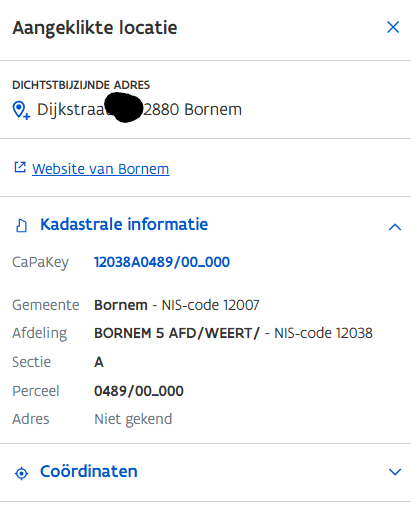411x507 pixels.
Task: Click the Coördinaten heading
Action: pos(89,471)
